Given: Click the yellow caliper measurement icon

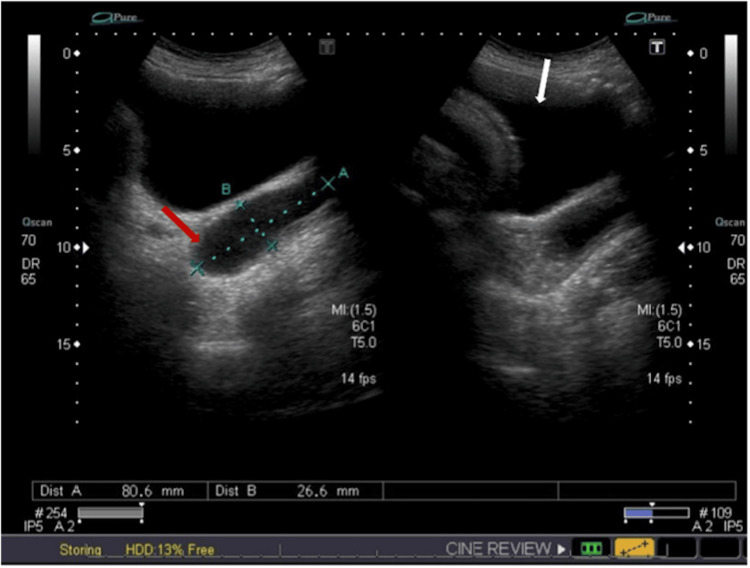Looking at the screenshot, I should 634,549.
